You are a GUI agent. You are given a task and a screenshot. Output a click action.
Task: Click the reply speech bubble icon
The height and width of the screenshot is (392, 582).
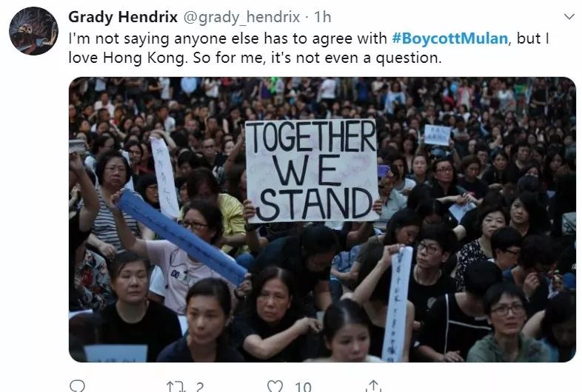77,386
